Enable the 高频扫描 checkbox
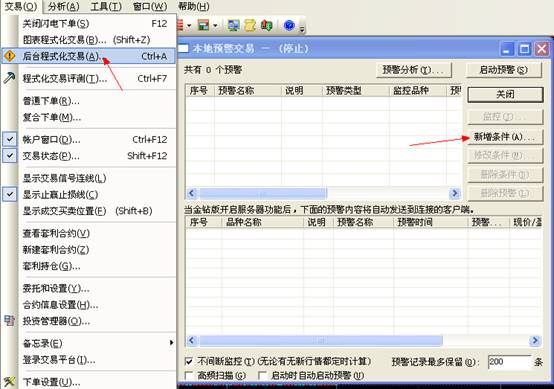 (x=189, y=375)
